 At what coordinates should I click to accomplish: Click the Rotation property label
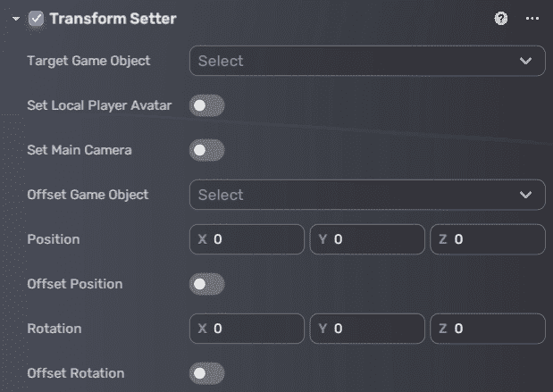click(54, 329)
